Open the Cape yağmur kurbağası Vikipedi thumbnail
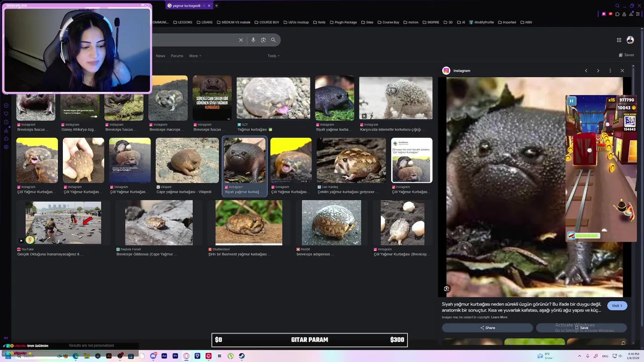The width and height of the screenshot is (644, 362). (x=187, y=160)
